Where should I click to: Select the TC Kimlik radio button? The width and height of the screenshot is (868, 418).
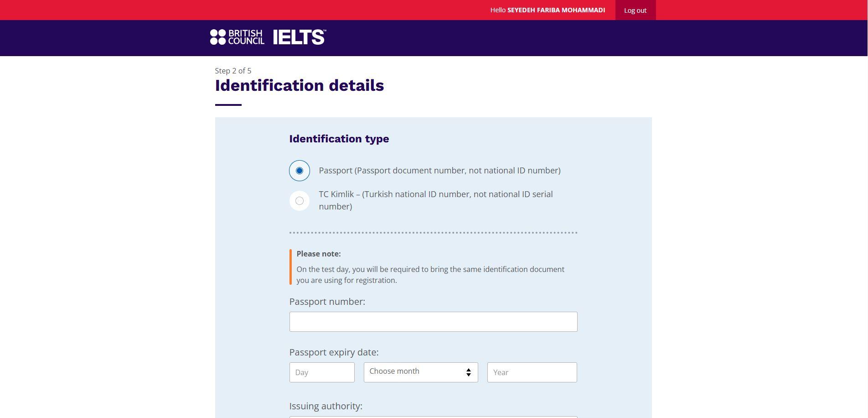tap(300, 201)
